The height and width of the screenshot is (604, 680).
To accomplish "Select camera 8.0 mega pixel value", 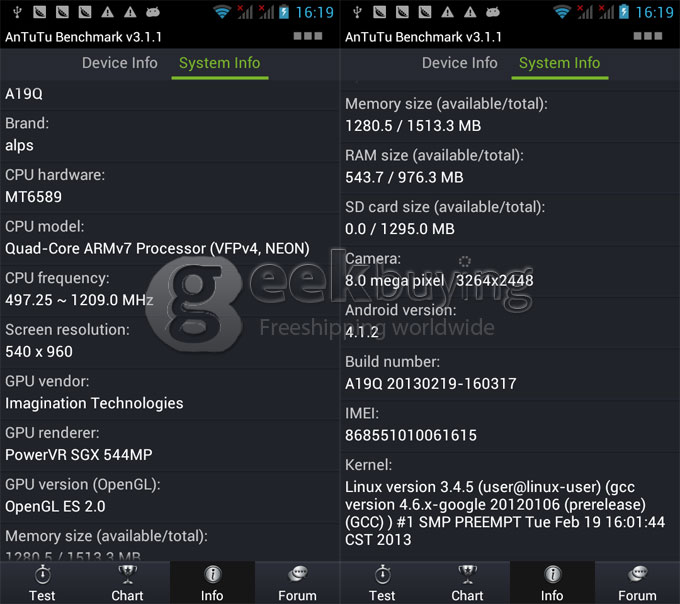I will point(439,281).
